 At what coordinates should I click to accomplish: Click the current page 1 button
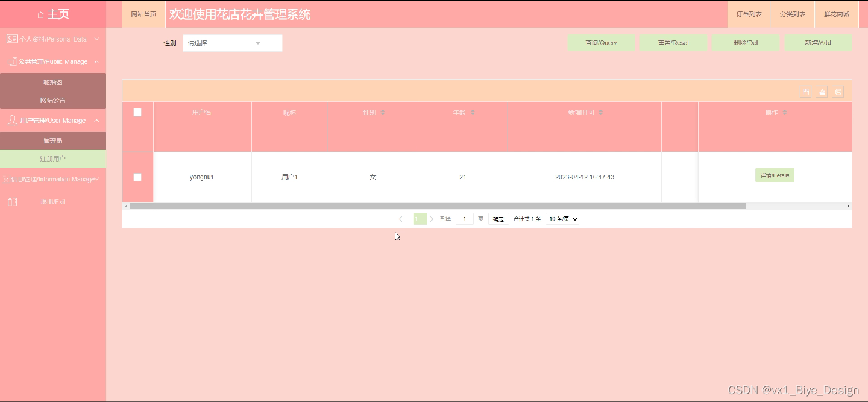[420, 219]
